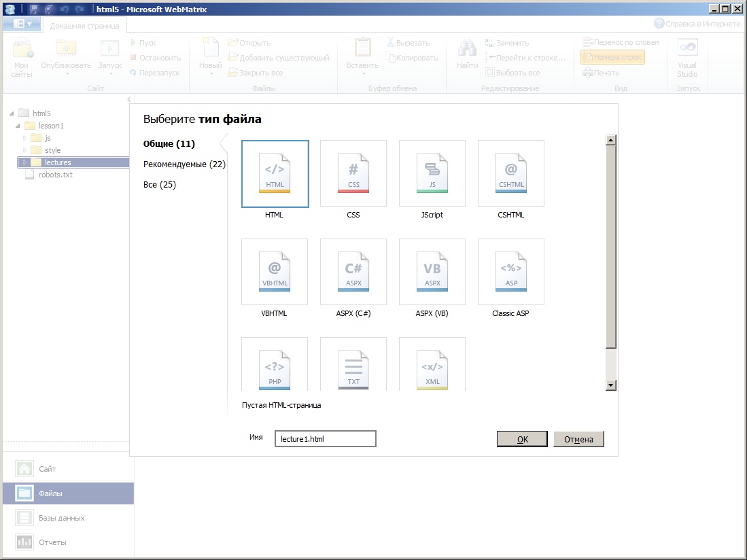The image size is (747, 560).
Task: Show the Рекомендуемые (22) category
Action: 184,164
